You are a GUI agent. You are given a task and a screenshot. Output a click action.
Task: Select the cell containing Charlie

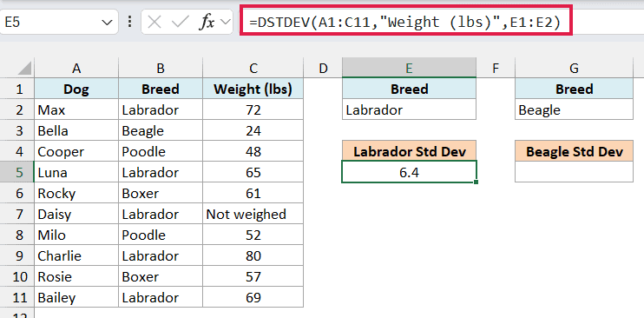[76, 255]
